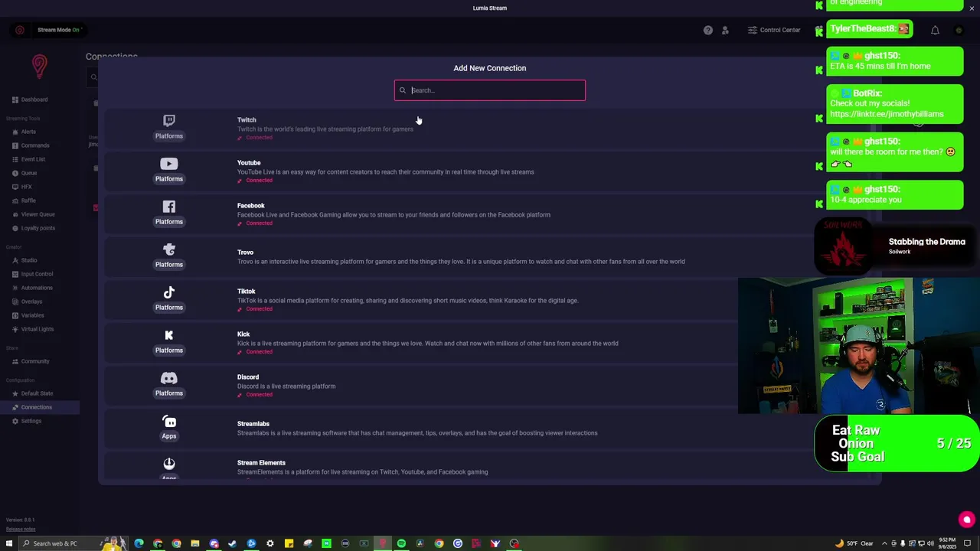Select the Discord connection title
Image resolution: width=980 pixels, height=551 pixels.
tap(248, 377)
